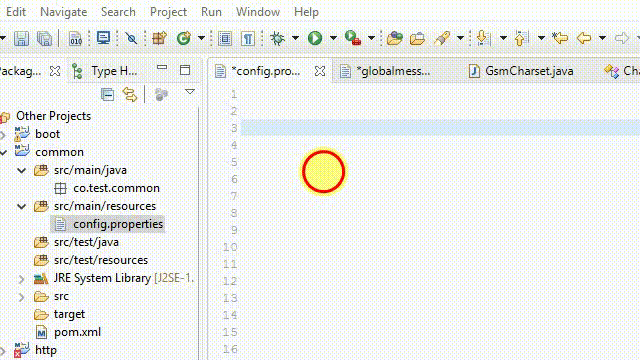
Task: Select pom.xml in the tree
Action: pos(77,332)
